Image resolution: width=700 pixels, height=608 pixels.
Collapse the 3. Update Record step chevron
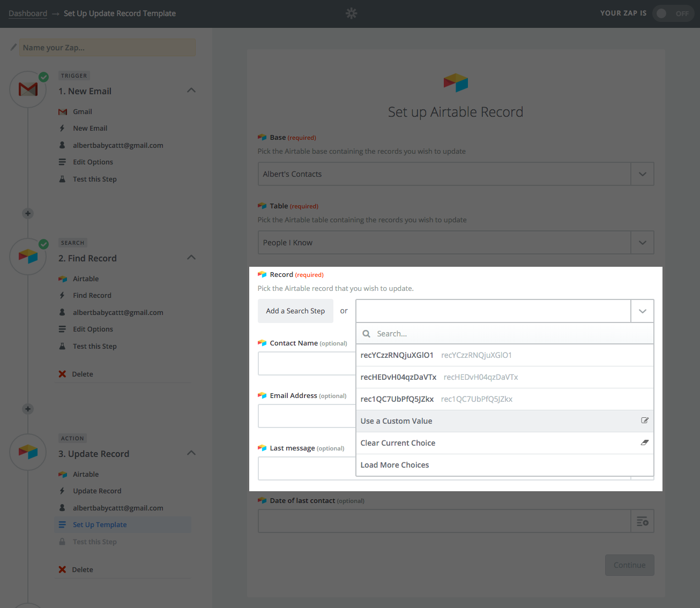pos(191,453)
